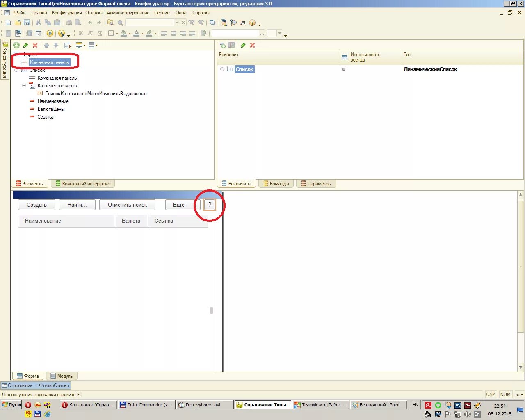Open the text color A dropdown arrow
The height and width of the screenshot is (420, 525).
[x=142, y=33]
